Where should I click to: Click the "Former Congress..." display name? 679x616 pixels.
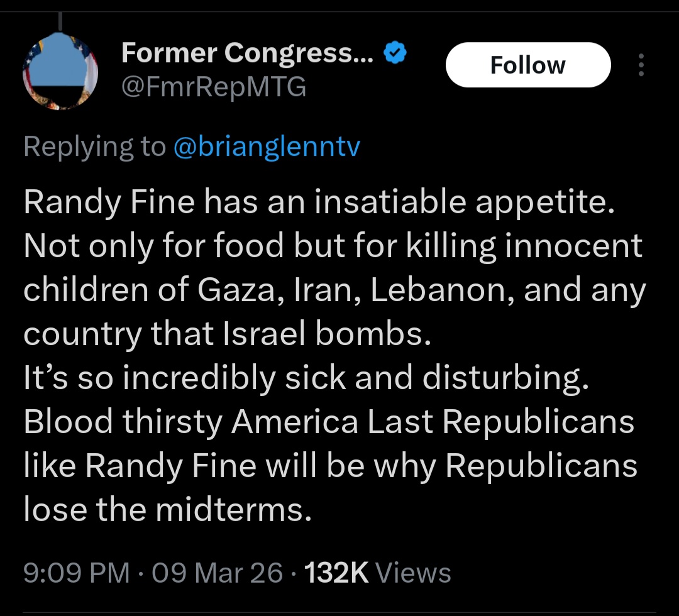point(248,54)
